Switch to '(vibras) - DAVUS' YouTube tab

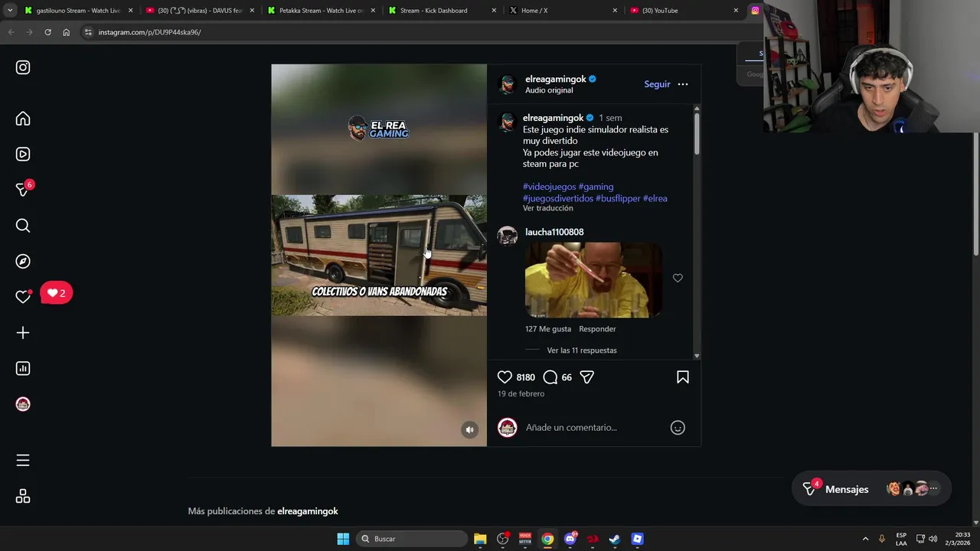pos(200,11)
